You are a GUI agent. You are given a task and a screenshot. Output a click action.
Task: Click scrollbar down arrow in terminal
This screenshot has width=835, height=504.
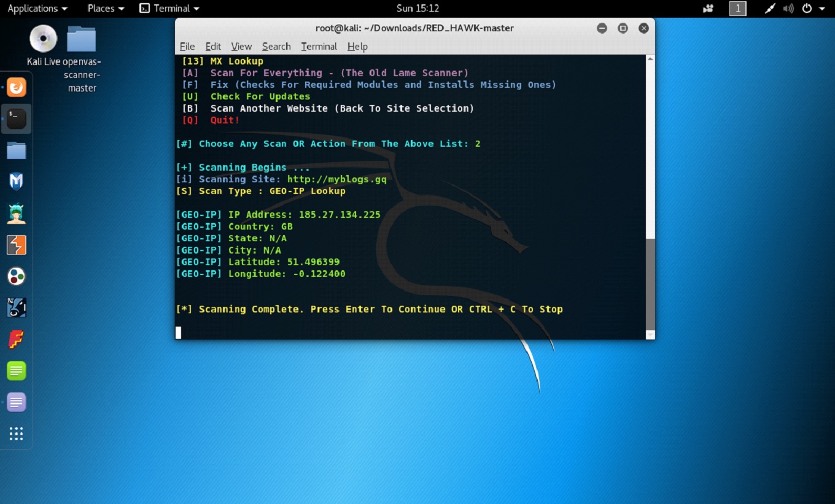click(650, 335)
